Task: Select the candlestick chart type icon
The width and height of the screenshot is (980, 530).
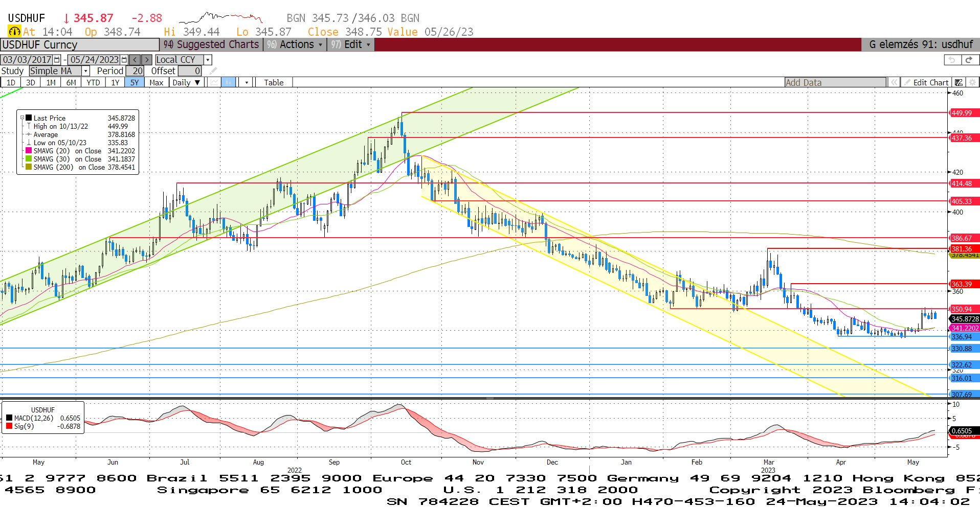Action: pyautogui.click(x=229, y=82)
